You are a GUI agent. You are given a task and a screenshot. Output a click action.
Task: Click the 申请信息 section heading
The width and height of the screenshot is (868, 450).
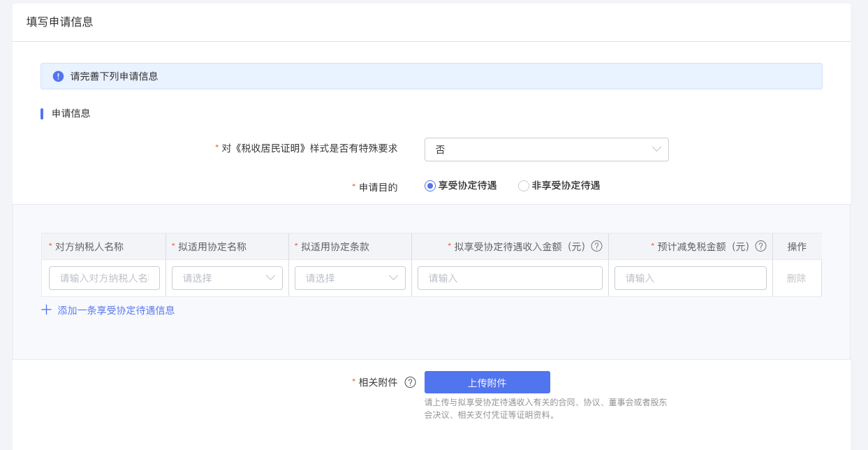click(x=71, y=113)
